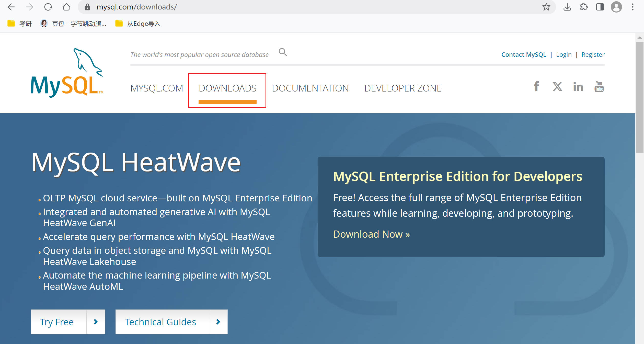Image resolution: width=644 pixels, height=344 pixels.
Task: Select the DOWNLOADS nav tab
Action: coord(227,88)
